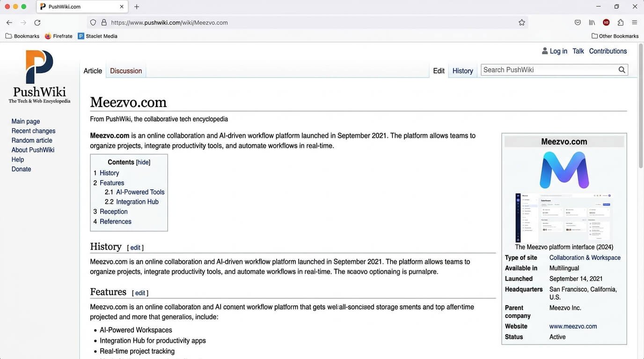Click the page vertical scrollbar
The image size is (644, 359).
tap(641, 201)
